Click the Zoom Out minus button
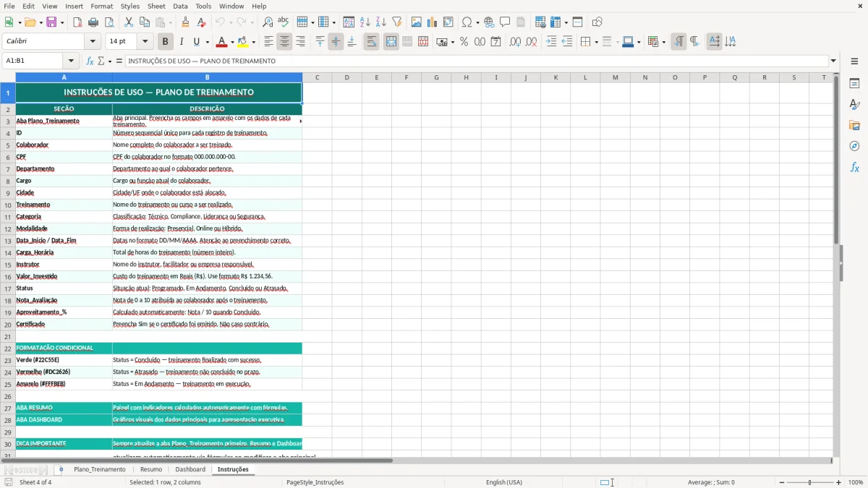This screenshot has width=868, height=488. pos(781,482)
